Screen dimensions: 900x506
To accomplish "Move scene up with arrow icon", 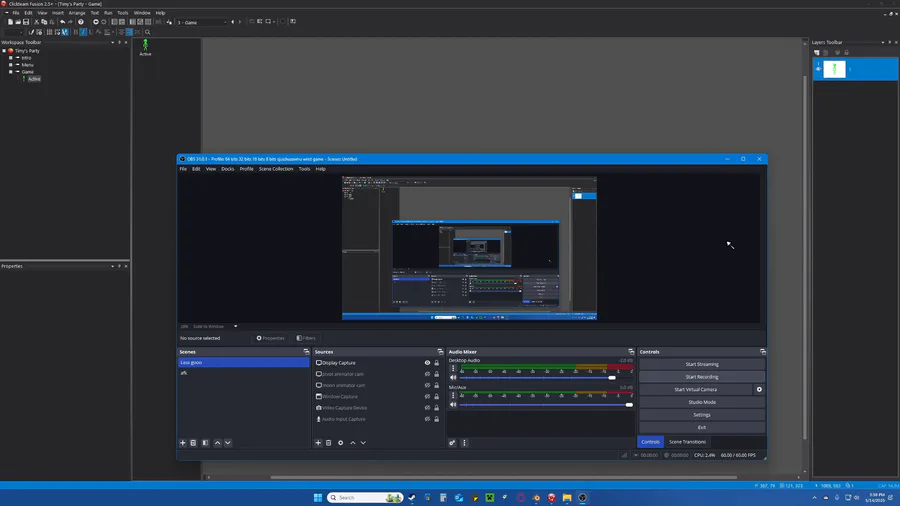I will pyautogui.click(x=218, y=443).
